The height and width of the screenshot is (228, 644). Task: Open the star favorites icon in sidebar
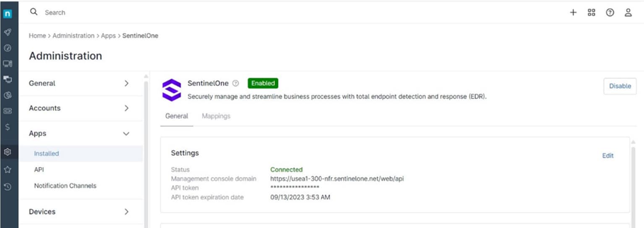point(7,170)
